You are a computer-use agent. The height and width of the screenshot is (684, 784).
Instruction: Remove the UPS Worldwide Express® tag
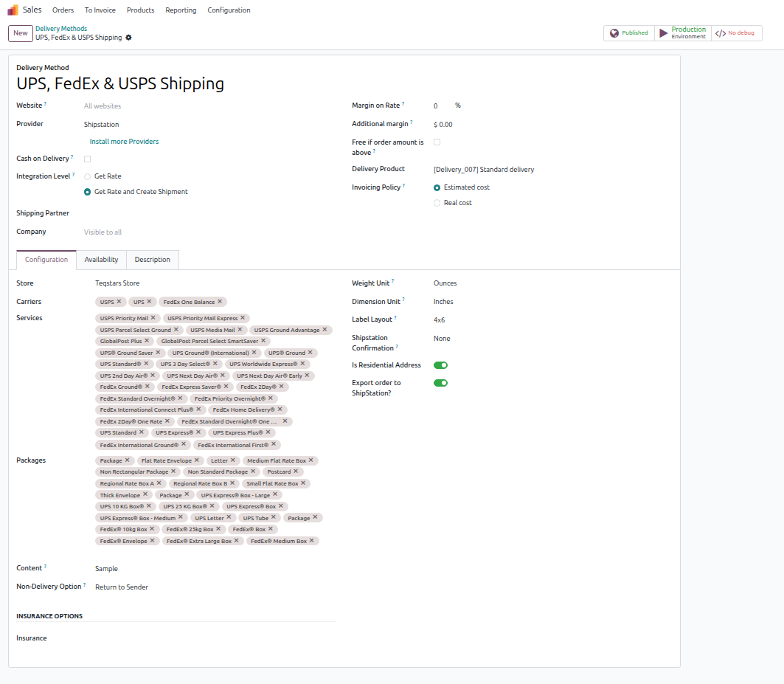click(302, 364)
